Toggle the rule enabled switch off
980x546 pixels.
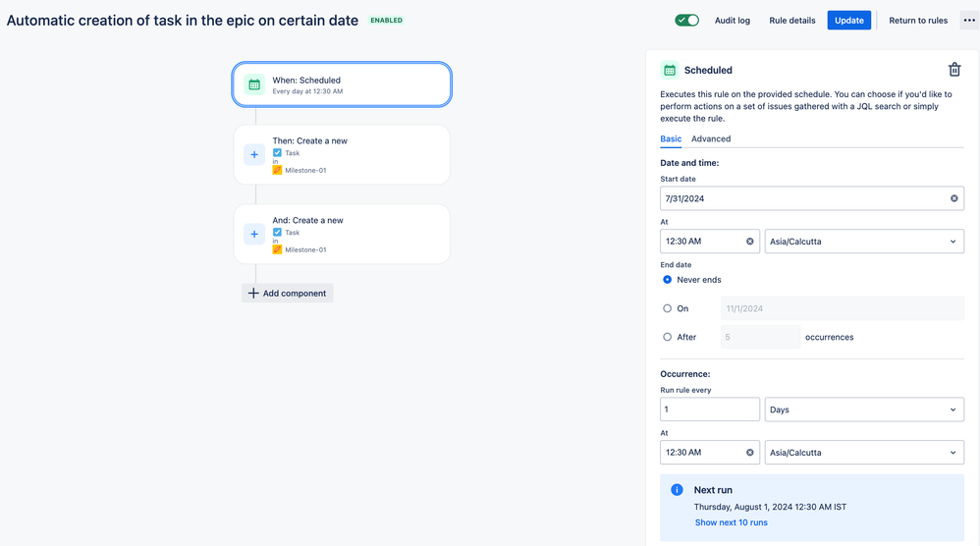(686, 20)
